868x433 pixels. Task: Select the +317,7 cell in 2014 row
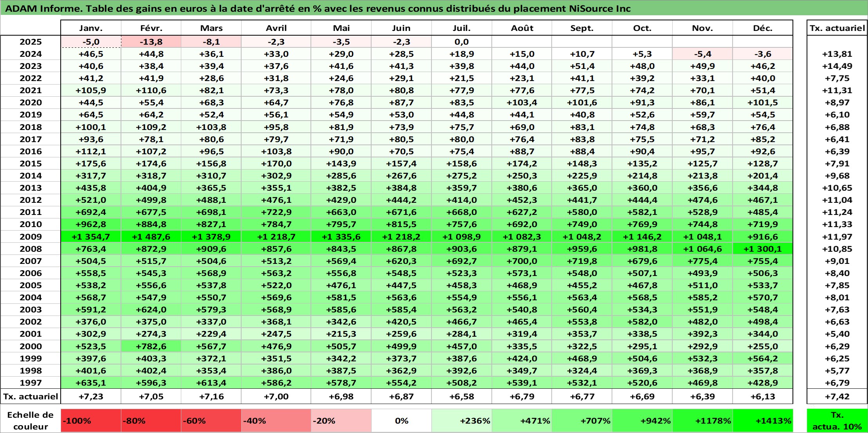point(91,176)
